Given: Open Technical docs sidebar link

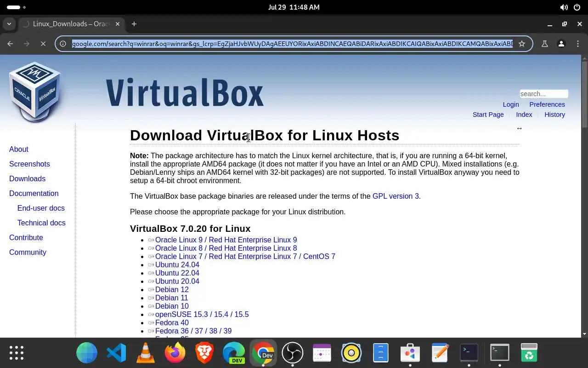Looking at the screenshot, I should click(41, 223).
